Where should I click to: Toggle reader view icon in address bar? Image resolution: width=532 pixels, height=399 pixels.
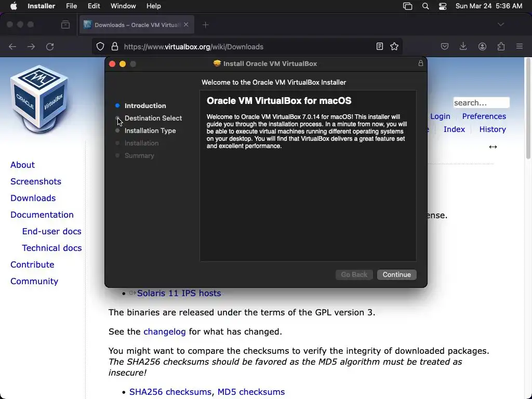point(380,46)
